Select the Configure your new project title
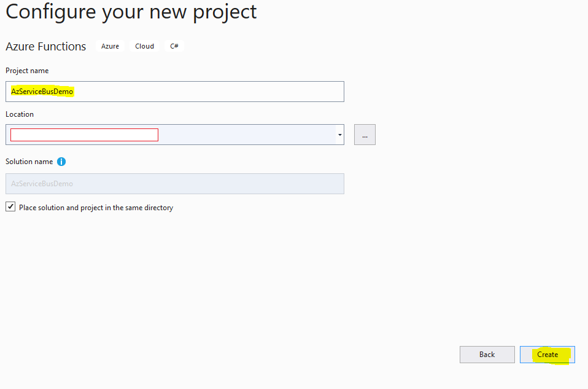Viewport: 588px width, 389px height. click(131, 11)
